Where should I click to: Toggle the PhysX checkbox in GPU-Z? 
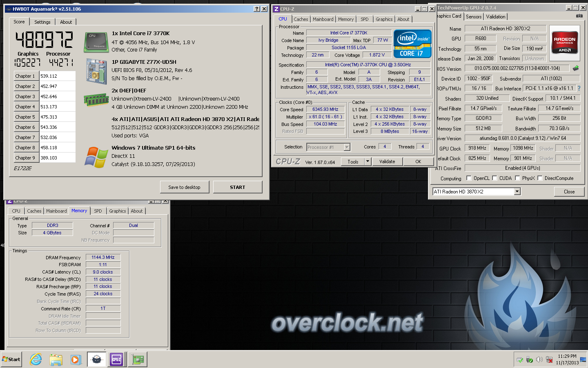(517, 178)
